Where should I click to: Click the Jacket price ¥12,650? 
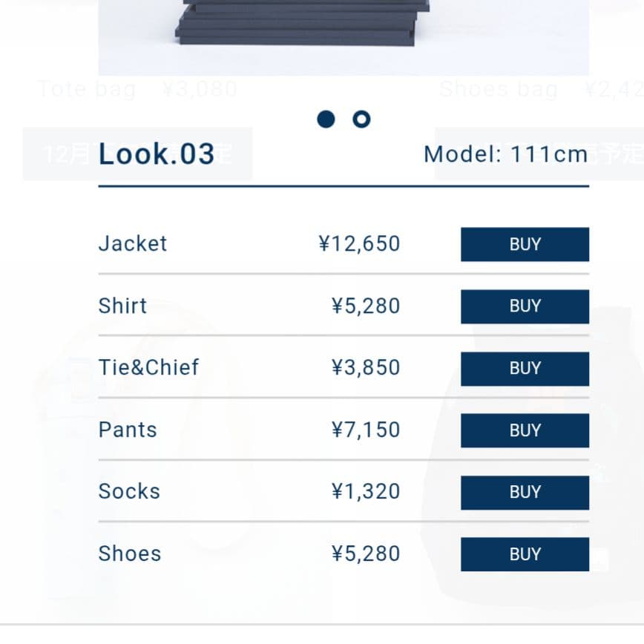359,244
